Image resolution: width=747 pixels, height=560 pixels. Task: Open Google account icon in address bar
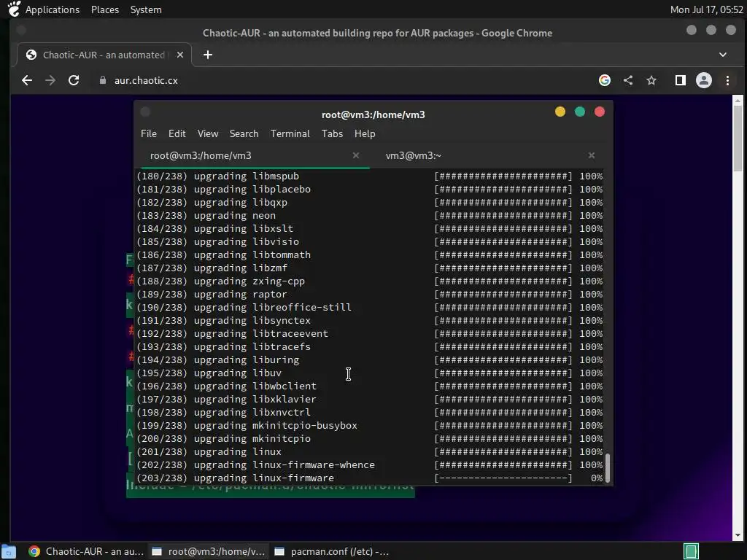coord(605,80)
